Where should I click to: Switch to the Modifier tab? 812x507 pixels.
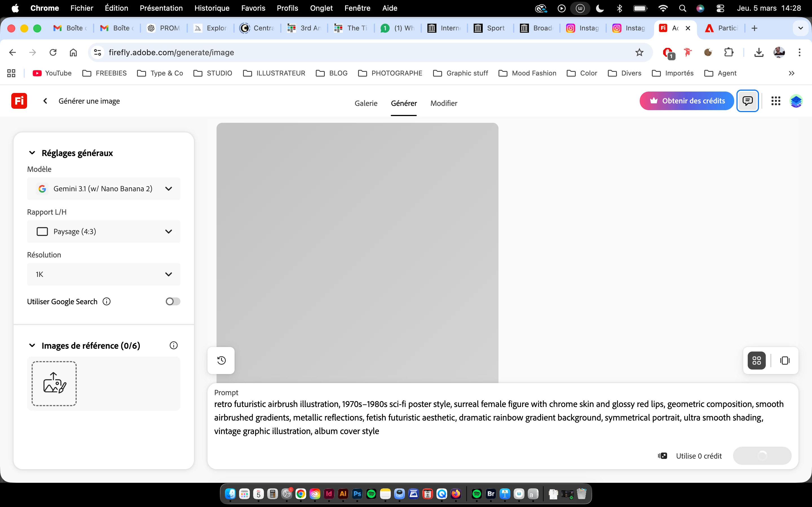[443, 103]
